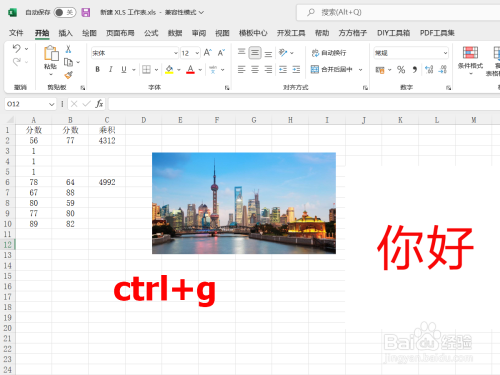Image resolution: width=500 pixels, height=375 pixels.
Task: Align text left
Action: pos(242,69)
